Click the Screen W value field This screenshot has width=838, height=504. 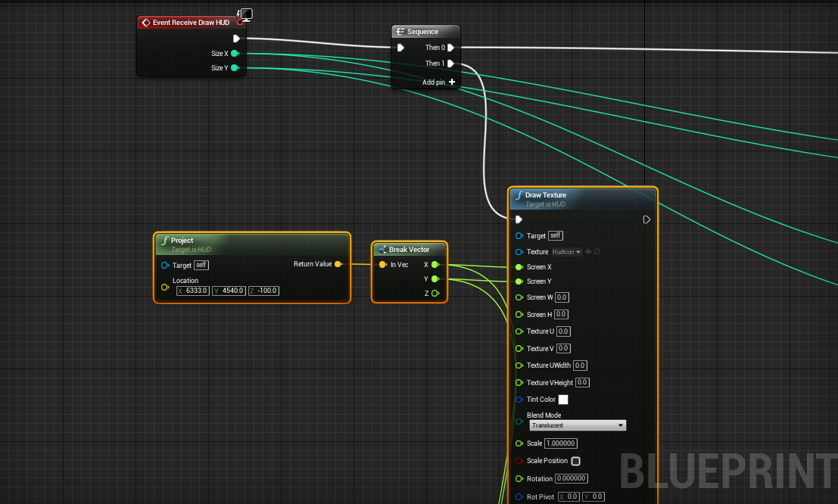pos(562,297)
